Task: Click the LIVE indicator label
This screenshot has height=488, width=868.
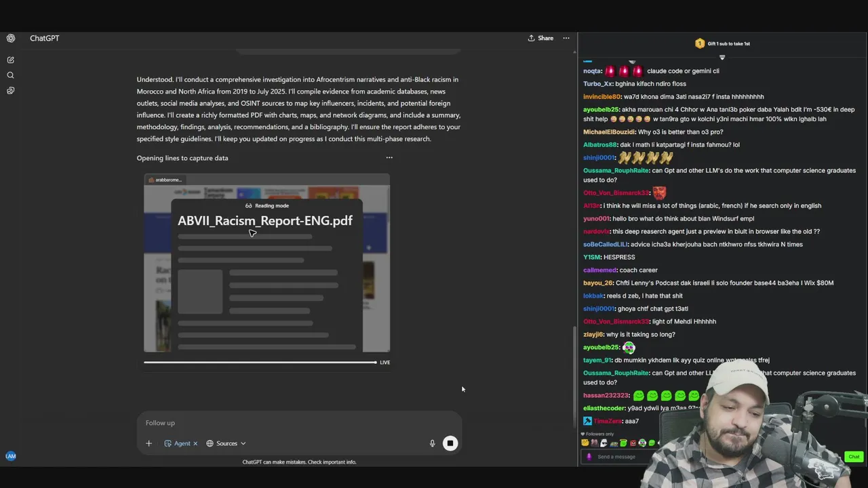Action: [384, 363]
